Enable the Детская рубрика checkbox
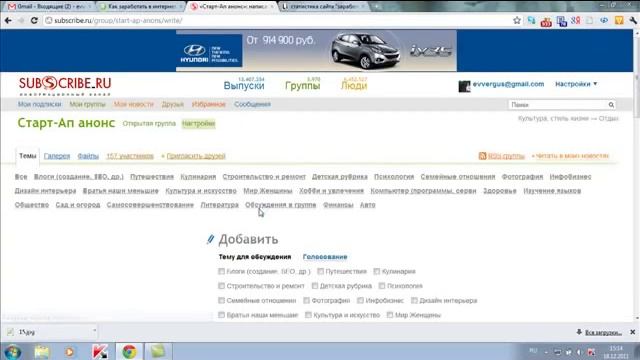Viewport: 640px width, 360px height. point(315,286)
